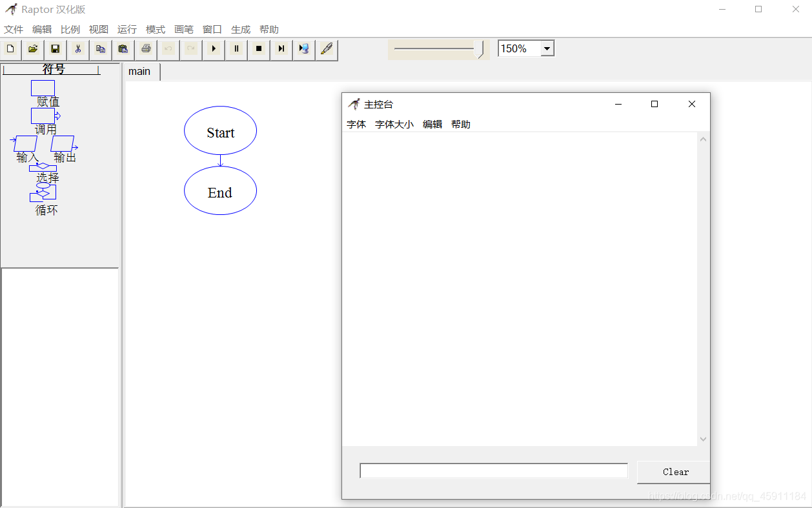Screen dimensions: 812x508
Task: Pause flowchart execution
Action: coord(236,49)
